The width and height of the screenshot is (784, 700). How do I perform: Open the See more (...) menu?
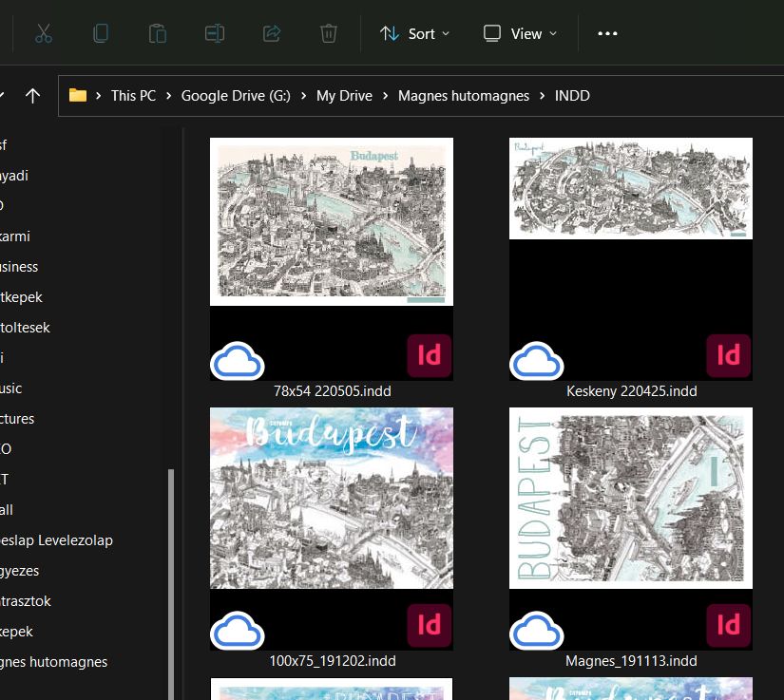[x=607, y=32]
